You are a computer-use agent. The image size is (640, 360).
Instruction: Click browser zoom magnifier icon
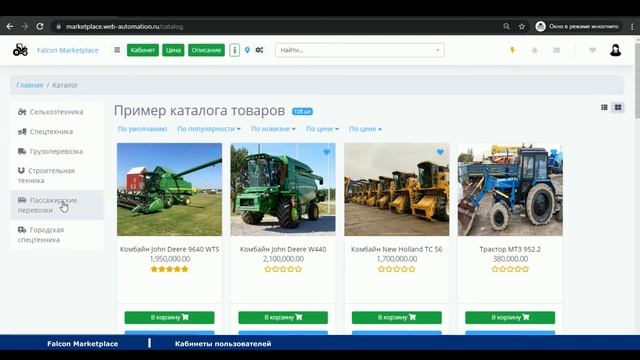click(x=506, y=26)
